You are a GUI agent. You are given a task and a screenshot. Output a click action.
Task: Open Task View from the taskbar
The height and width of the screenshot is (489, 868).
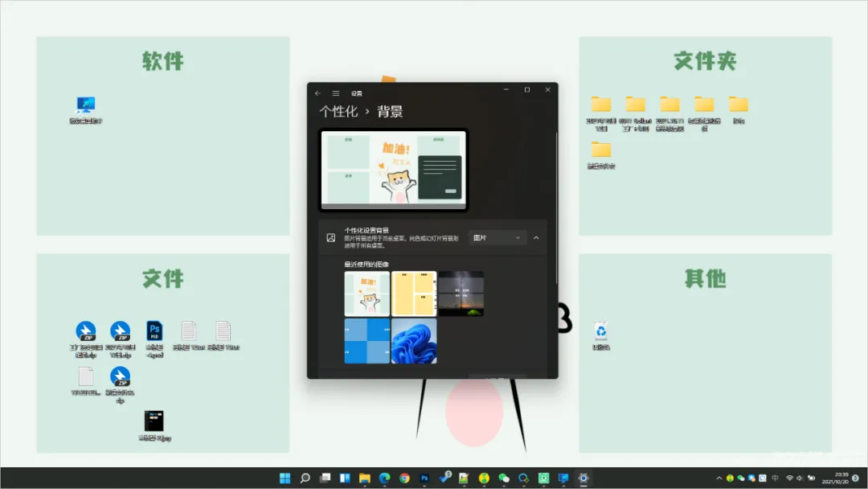[324, 478]
